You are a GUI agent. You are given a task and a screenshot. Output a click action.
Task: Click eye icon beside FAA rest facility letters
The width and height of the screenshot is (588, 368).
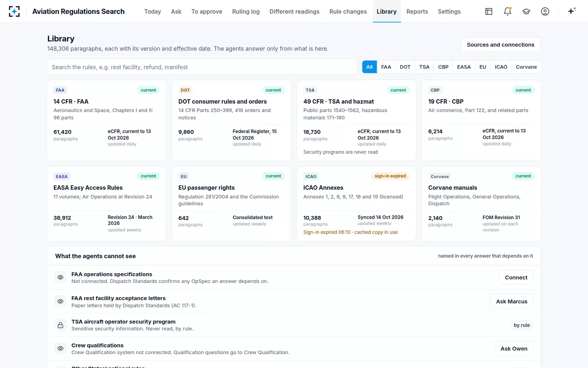tap(60, 301)
